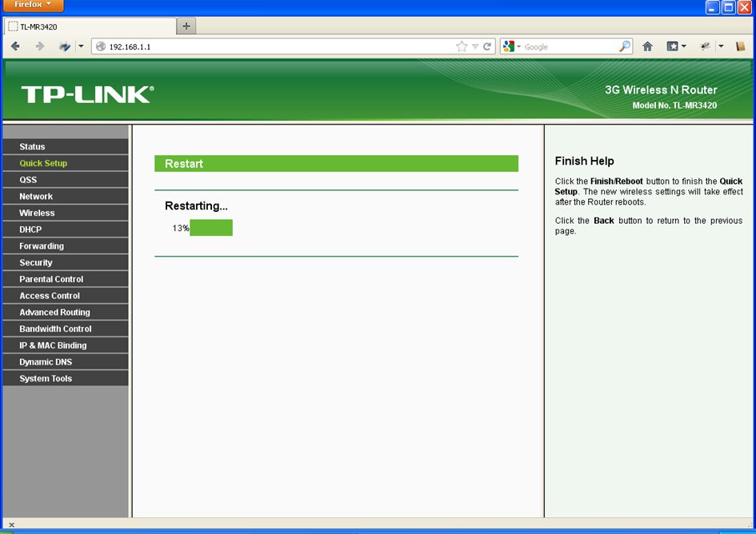Open the dropdown arrow left of the address bar
This screenshot has width=756, height=534.
pos(81,46)
